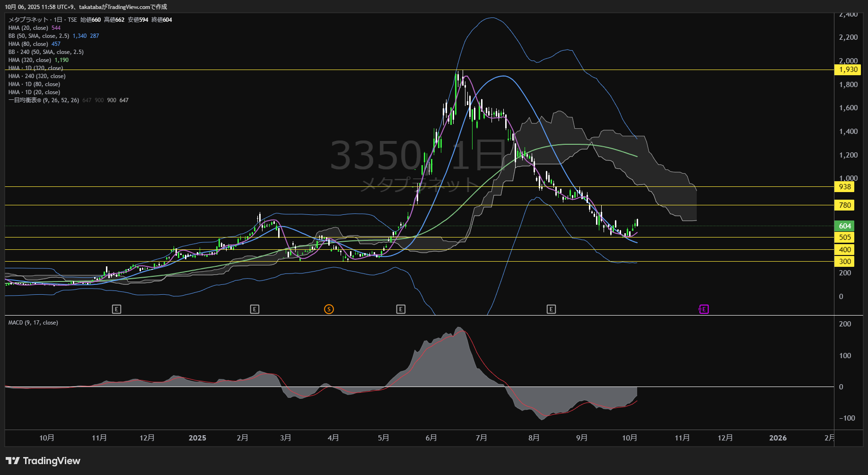This screenshot has height=475, width=868.
Task: Select the 505 horizontal line price label
Action: (845, 237)
